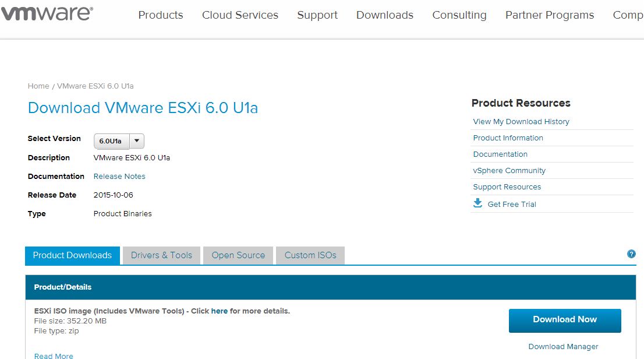Open the Select Version dropdown arrow

click(x=137, y=140)
